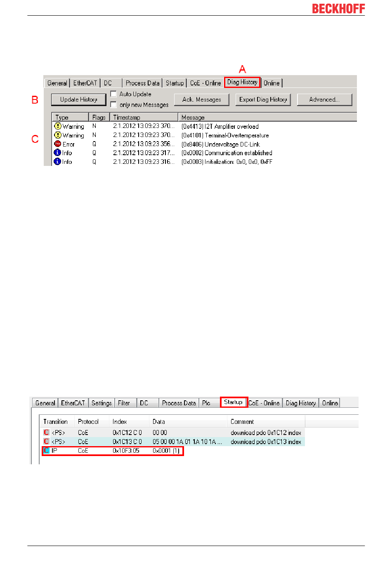
Task: Open Process Data tab in upper panel
Action: tap(142, 83)
